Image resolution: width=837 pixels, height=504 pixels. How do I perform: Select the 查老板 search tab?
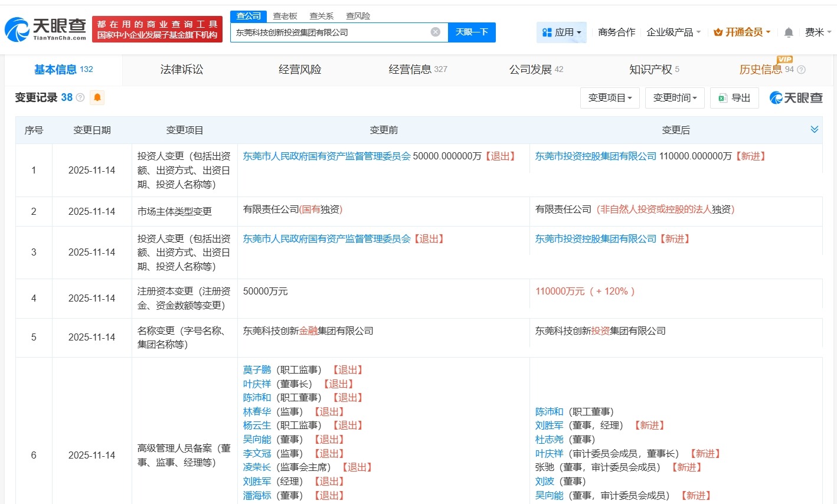click(286, 16)
